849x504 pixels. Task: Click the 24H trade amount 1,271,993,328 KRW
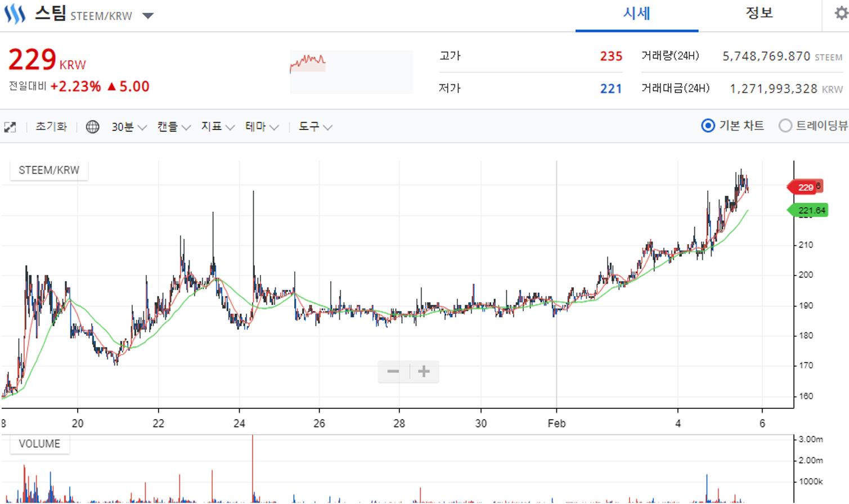[786, 89]
